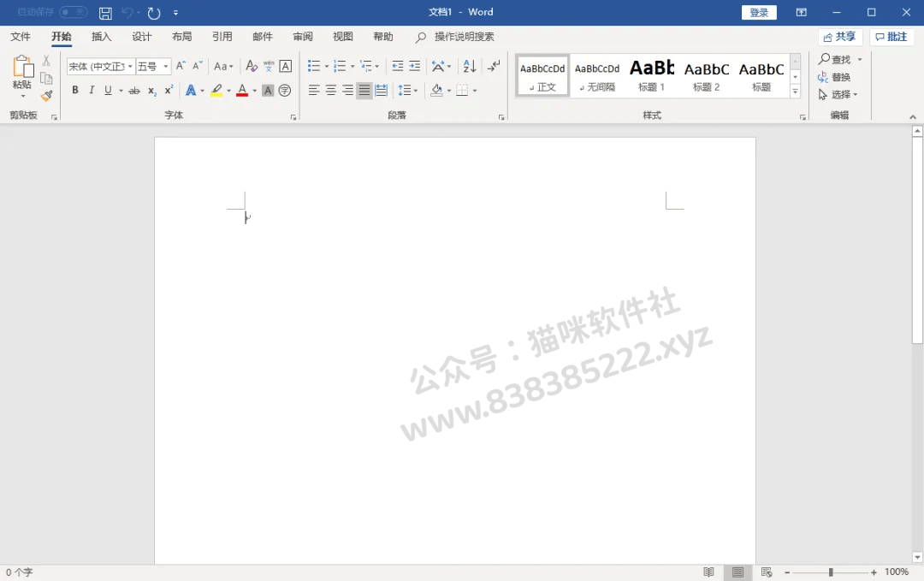Align text to the left
Viewport: 924px width, 581px height.
[314, 90]
